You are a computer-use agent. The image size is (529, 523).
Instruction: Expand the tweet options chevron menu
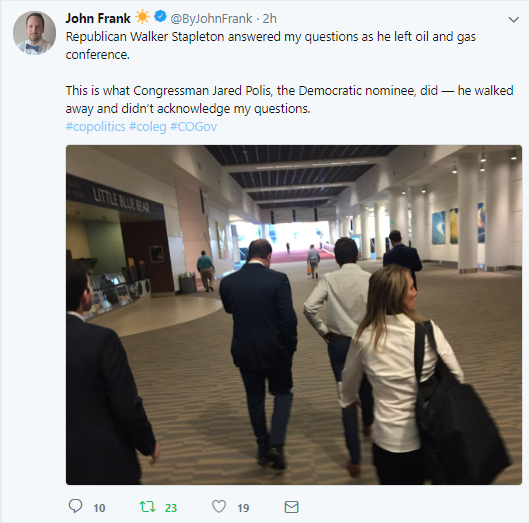513,20
